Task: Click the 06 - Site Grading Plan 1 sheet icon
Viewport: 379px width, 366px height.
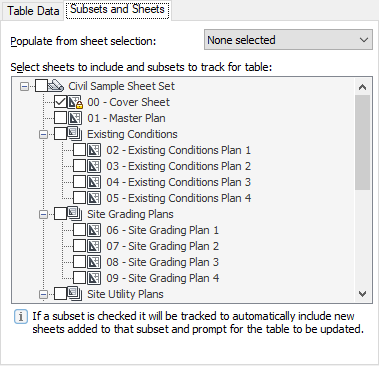Action: click(x=94, y=230)
